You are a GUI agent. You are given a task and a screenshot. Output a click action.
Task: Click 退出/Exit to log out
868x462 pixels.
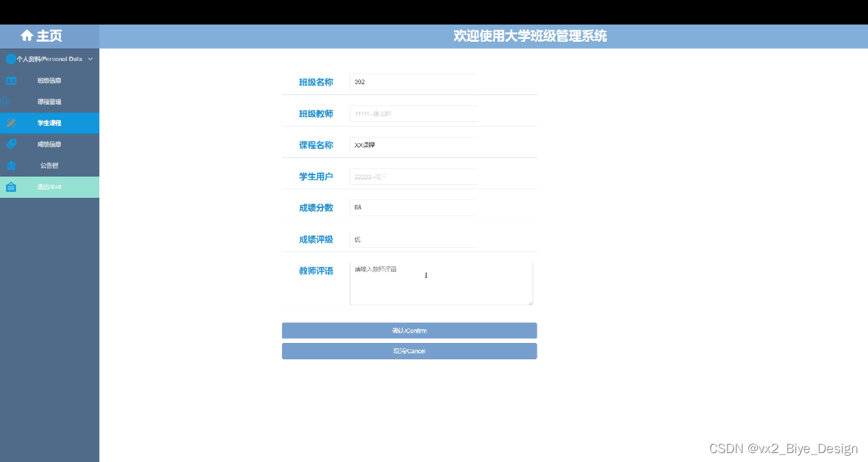[x=49, y=187]
